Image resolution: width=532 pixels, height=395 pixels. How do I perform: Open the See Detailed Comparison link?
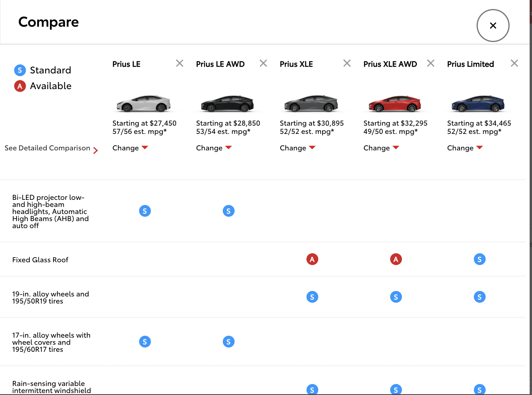tap(51, 148)
